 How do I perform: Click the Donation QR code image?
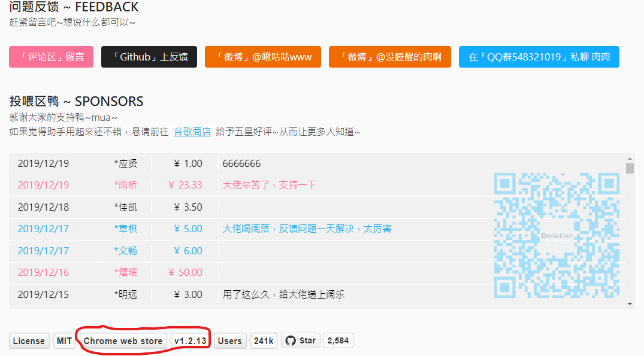click(557, 235)
